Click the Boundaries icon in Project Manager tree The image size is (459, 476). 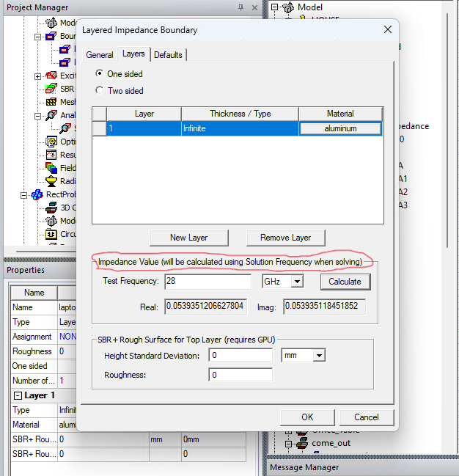[x=51, y=37]
